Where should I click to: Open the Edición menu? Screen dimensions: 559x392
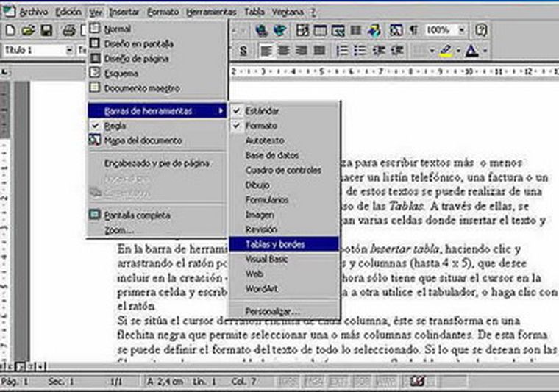[x=68, y=12]
